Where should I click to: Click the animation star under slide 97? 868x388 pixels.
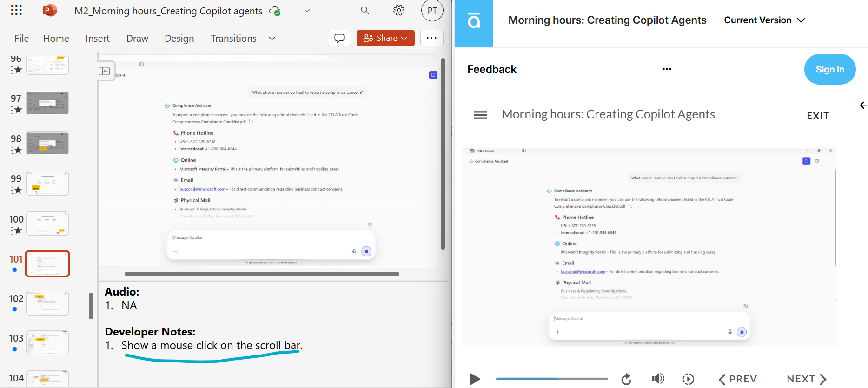[x=16, y=110]
